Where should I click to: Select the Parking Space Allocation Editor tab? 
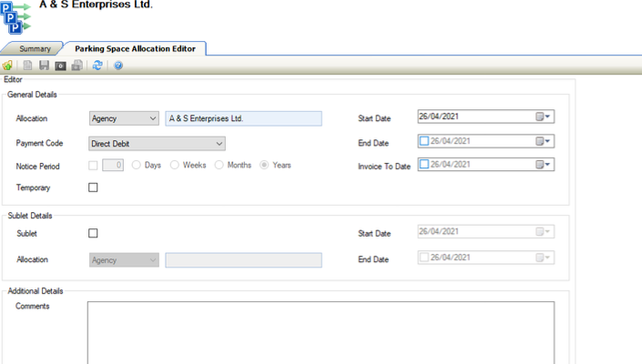(x=135, y=48)
